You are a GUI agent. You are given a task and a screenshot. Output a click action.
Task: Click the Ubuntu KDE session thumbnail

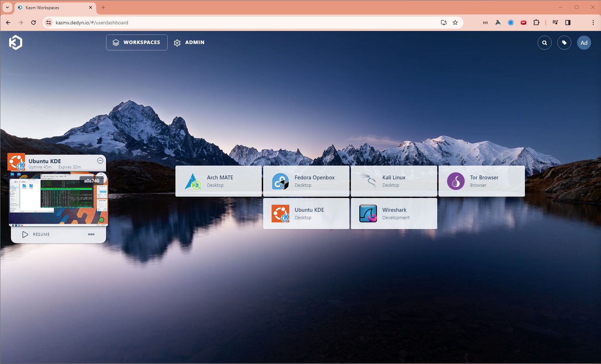[x=58, y=199]
